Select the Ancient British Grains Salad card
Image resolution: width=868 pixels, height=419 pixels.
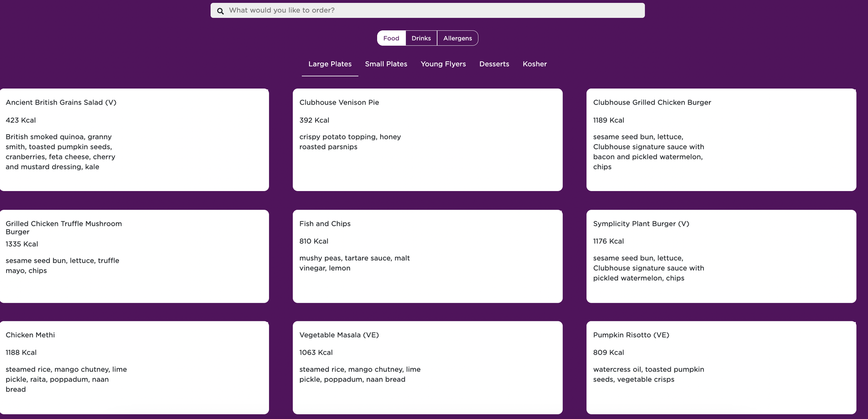click(x=134, y=140)
